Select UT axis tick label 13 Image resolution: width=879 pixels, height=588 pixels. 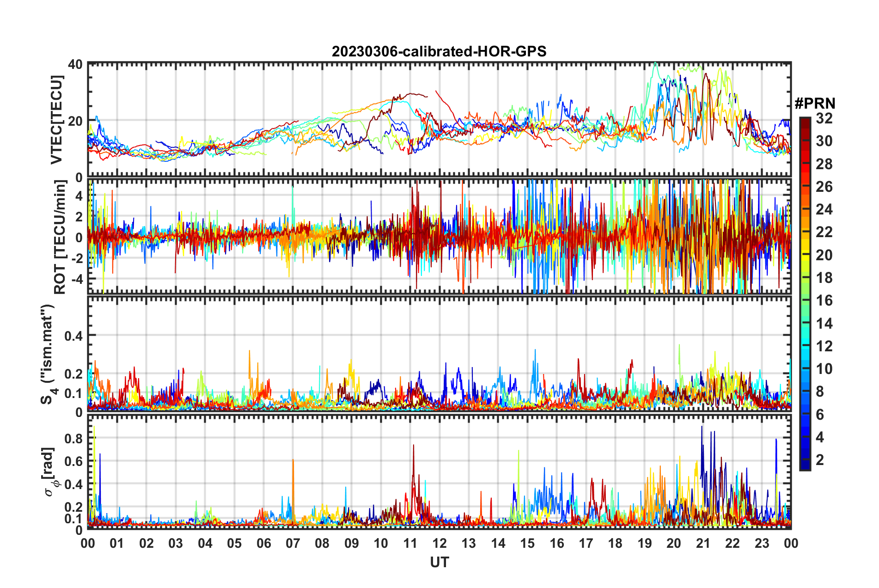click(x=469, y=543)
